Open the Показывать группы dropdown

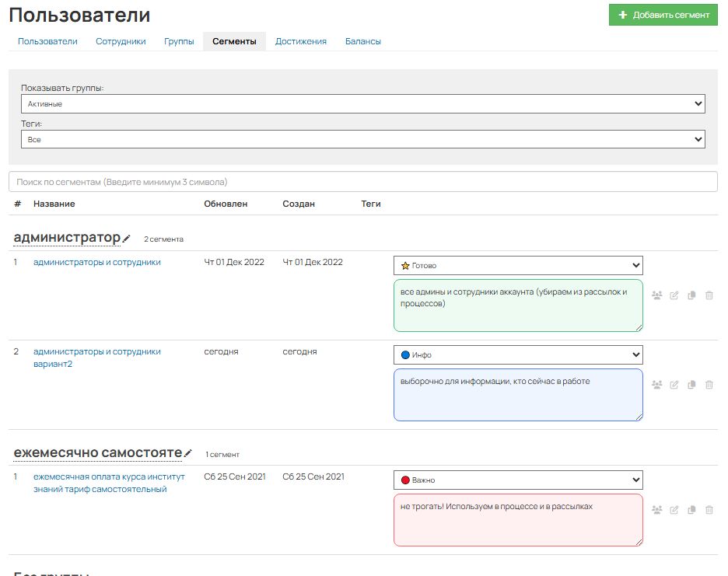click(x=363, y=103)
